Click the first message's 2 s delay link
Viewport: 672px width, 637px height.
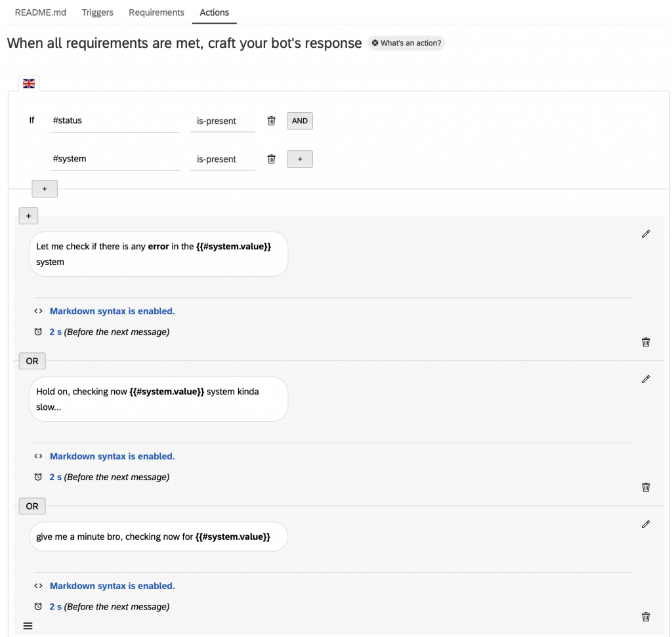tap(56, 332)
